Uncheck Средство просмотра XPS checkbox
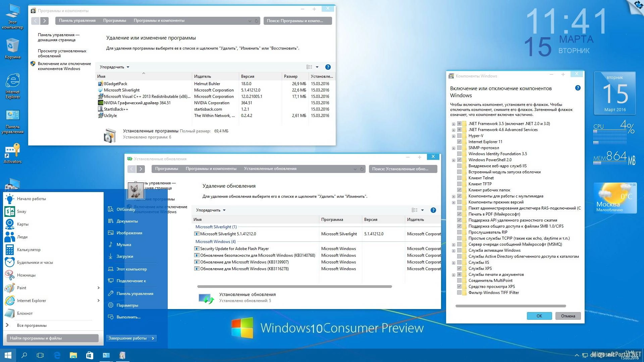644x362 pixels. [x=460, y=287]
